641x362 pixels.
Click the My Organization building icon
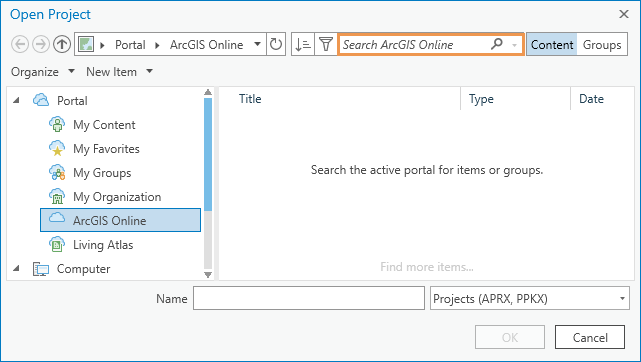tap(57, 197)
